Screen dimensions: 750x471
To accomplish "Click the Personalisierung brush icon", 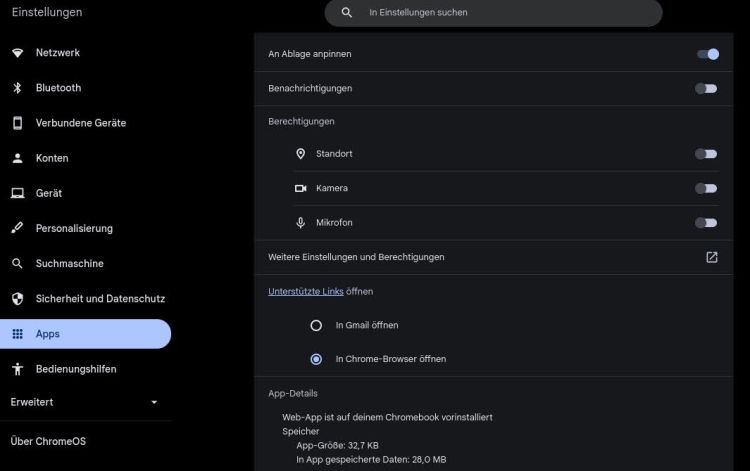I will (x=18, y=228).
